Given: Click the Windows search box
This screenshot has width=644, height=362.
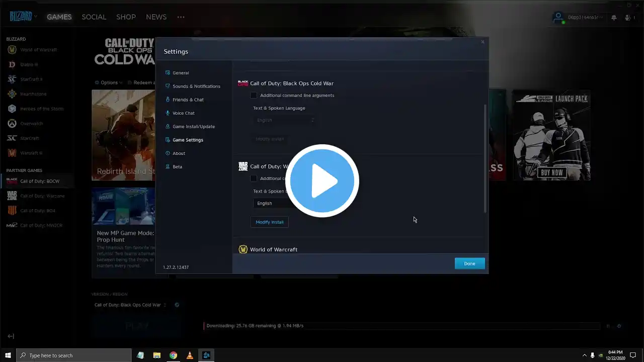Looking at the screenshot, I should [74, 355].
